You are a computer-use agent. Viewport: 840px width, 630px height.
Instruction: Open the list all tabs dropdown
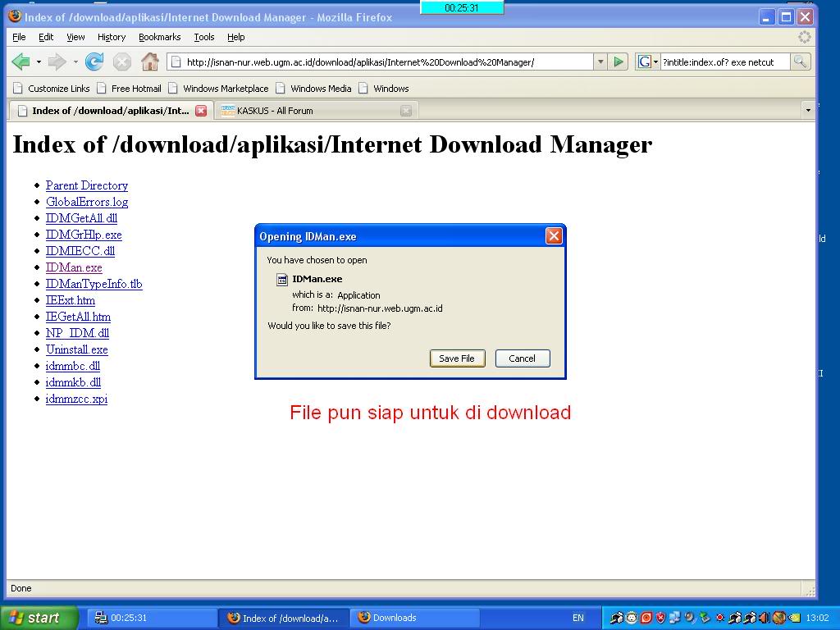[808, 111]
